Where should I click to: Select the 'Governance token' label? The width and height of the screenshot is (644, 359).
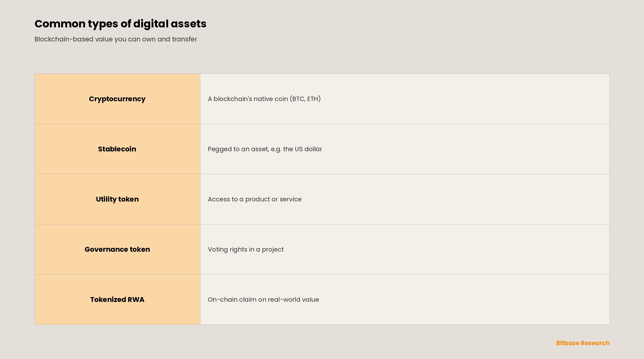point(117,249)
